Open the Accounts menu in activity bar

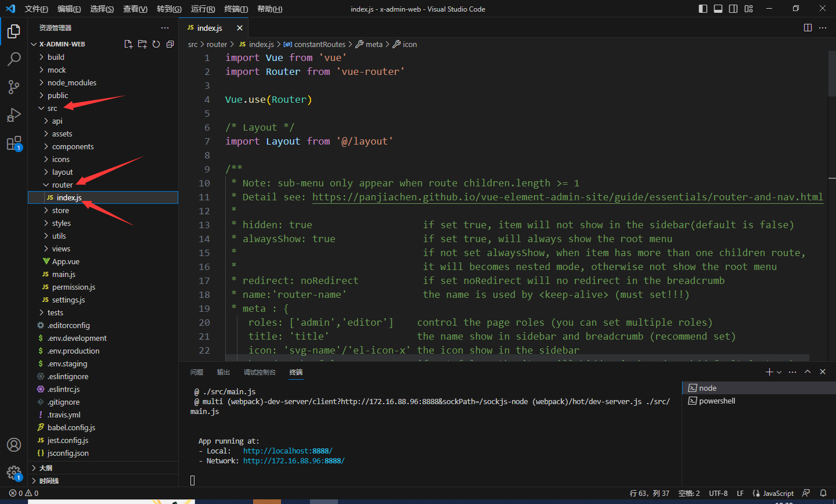tap(14, 445)
